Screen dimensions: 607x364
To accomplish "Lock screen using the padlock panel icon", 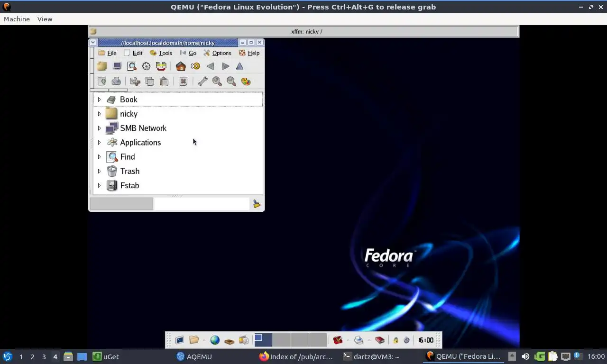I will point(396,340).
